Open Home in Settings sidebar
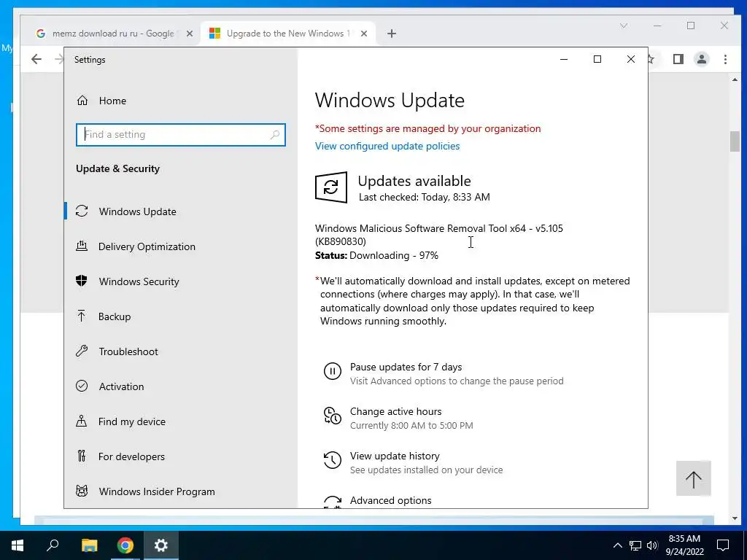 coord(112,101)
